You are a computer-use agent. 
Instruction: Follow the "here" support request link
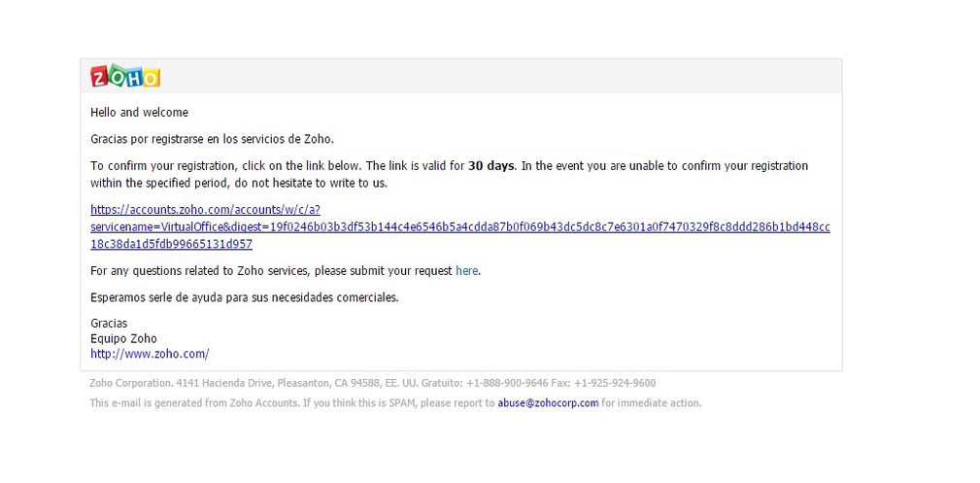click(467, 271)
